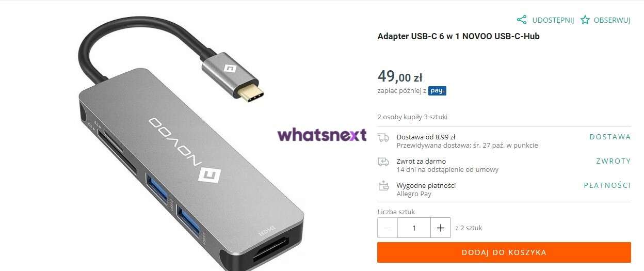Click the share icon next to UDOSTĘPNIJ
The height and width of the screenshot is (271, 644).
pos(522,20)
